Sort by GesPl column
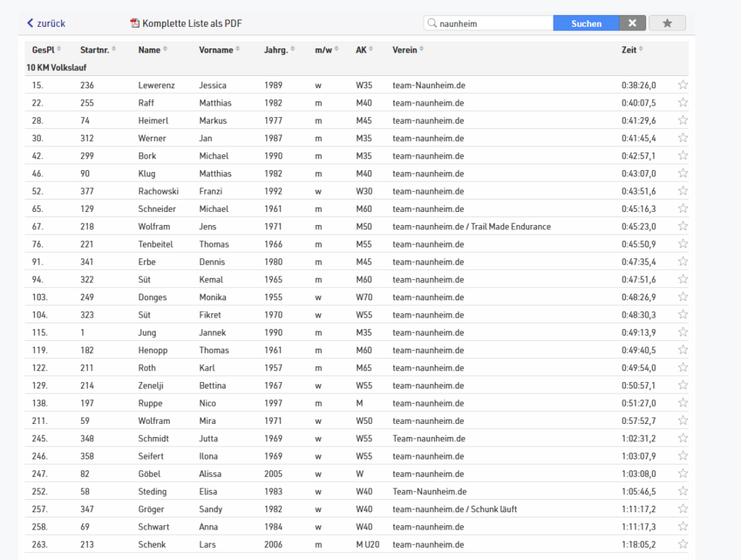Image resolution: width=741 pixels, height=560 pixels. [x=46, y=50]
